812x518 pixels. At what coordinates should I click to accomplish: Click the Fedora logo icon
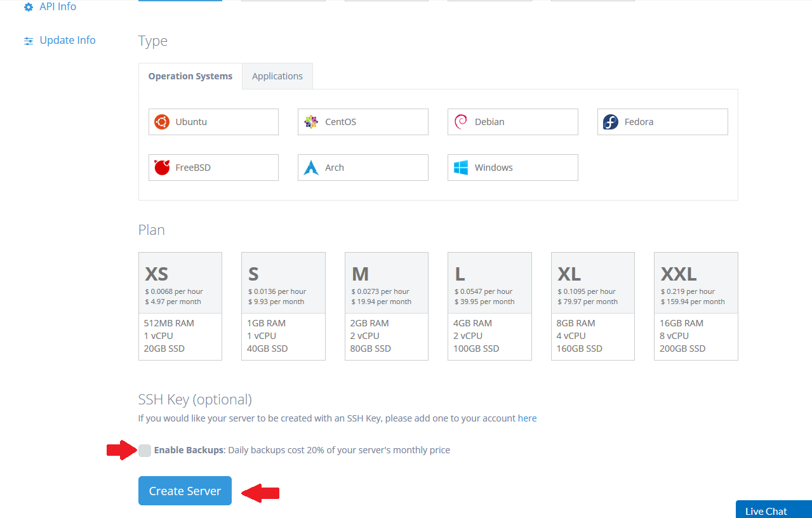click(611, 122)
